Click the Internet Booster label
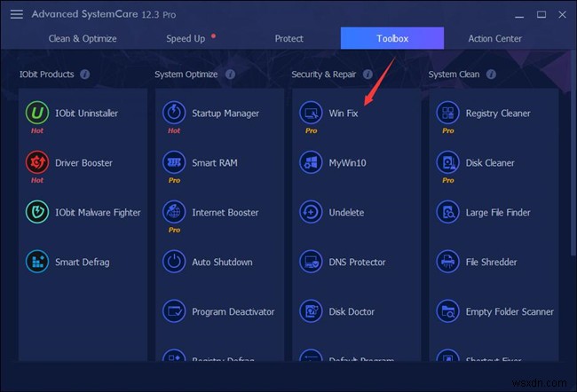This screenshot has width=577, height=392. pos(225,212)
